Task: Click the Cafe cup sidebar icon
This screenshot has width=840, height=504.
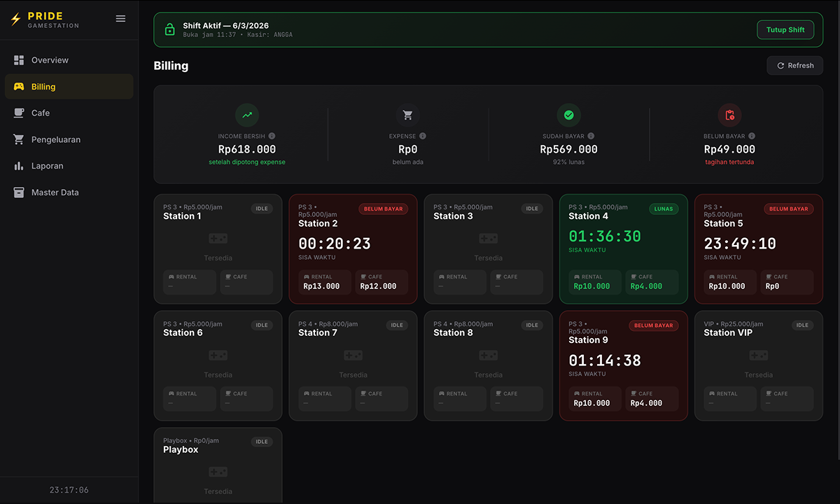Action: click(19, 113)
